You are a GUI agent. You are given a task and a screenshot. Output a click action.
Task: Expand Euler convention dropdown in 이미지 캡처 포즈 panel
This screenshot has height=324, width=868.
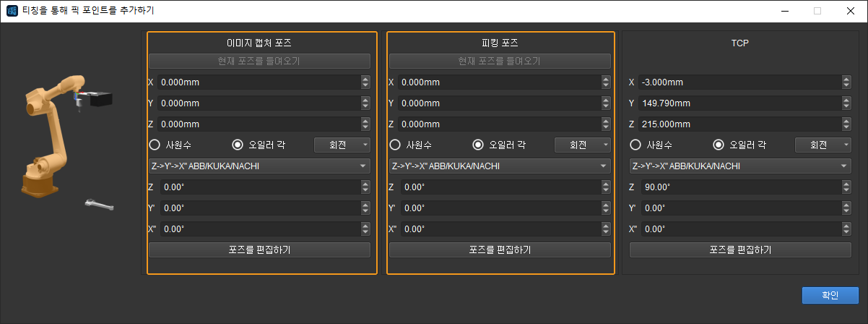(x=259, y=166)
